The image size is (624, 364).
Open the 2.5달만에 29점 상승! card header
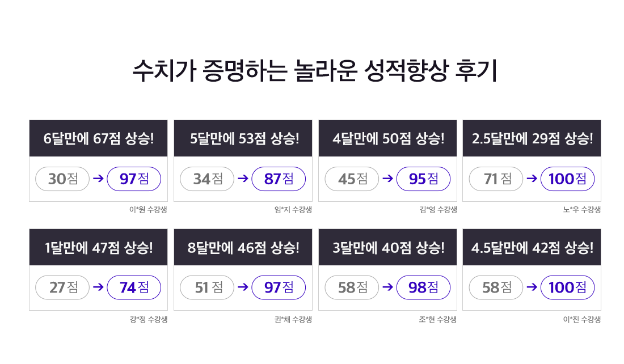point(532,138)
